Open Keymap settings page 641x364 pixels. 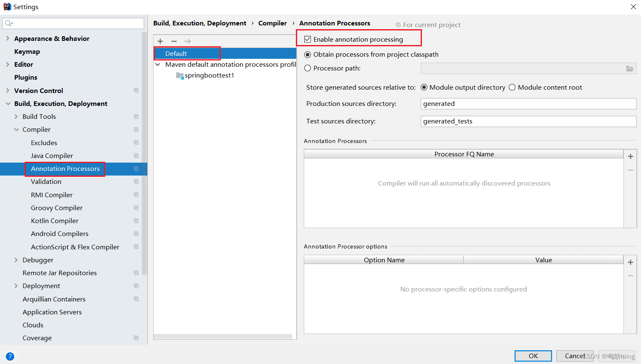click(27, 52)
